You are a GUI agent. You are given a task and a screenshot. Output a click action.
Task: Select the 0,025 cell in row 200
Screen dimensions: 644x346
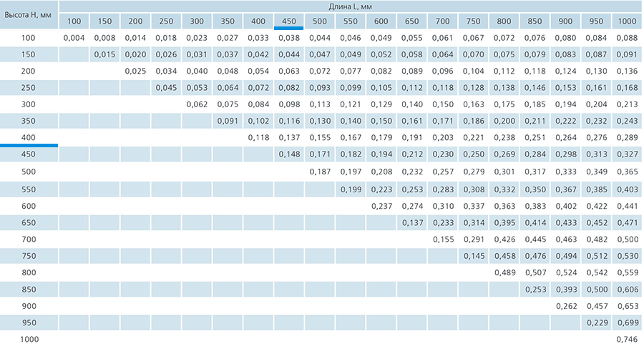135,71
